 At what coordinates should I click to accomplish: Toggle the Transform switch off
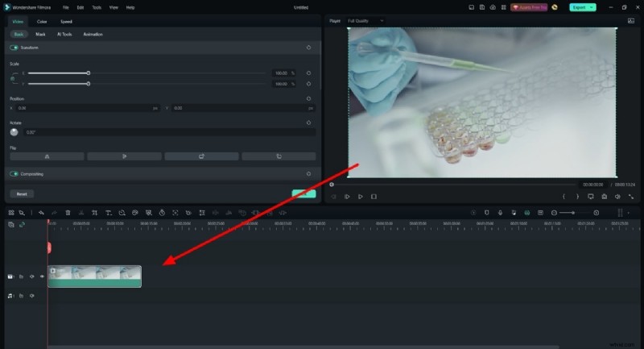coord(14,48)
